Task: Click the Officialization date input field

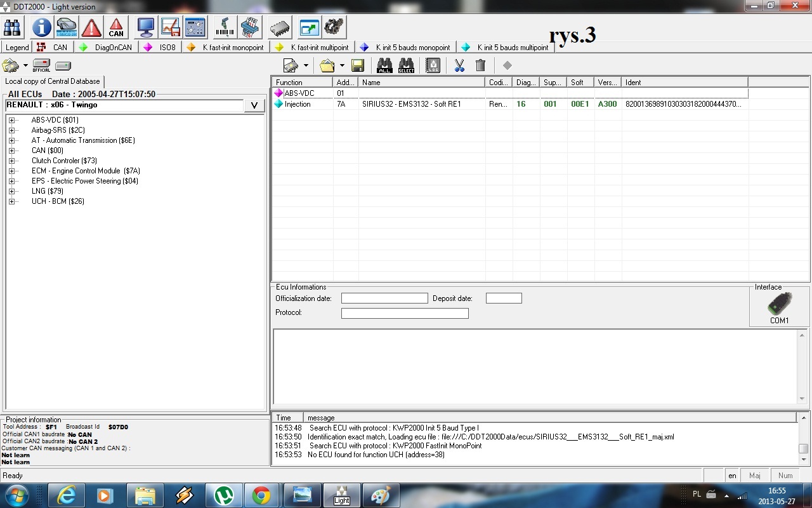Action: (x=384, y=298)
